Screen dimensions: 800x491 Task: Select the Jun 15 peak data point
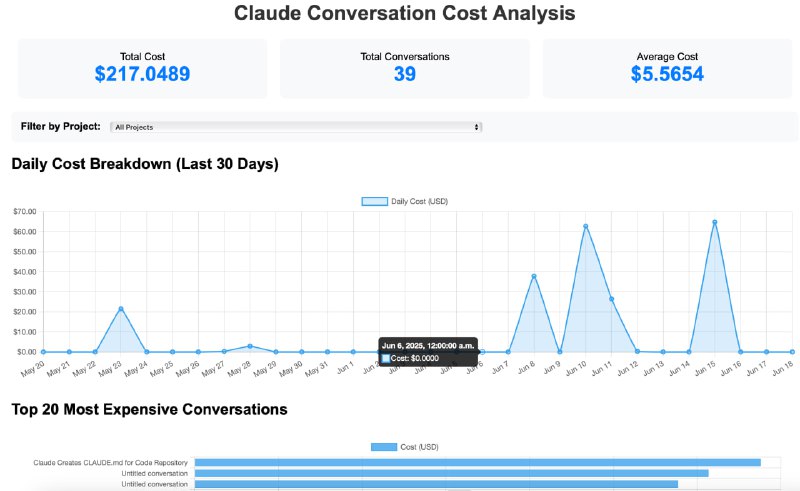715,222
